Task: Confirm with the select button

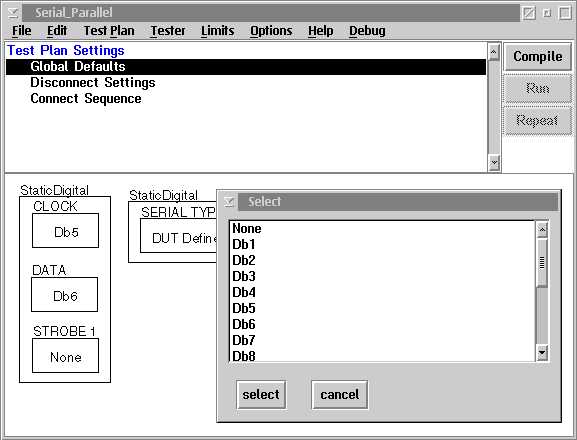Action: 261,395
